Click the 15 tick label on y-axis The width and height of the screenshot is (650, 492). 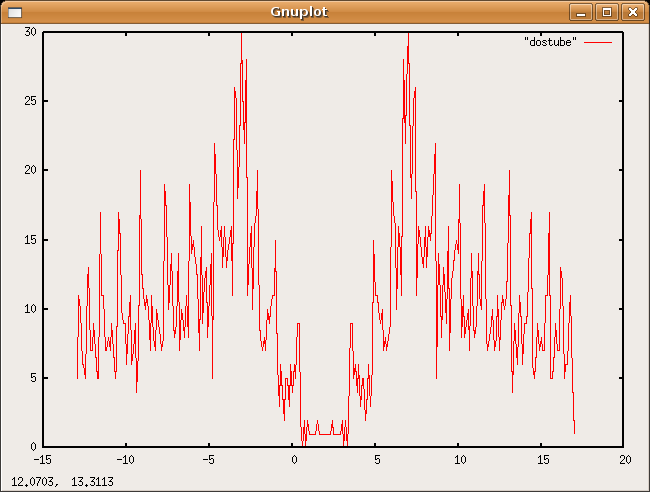point(30,239)
